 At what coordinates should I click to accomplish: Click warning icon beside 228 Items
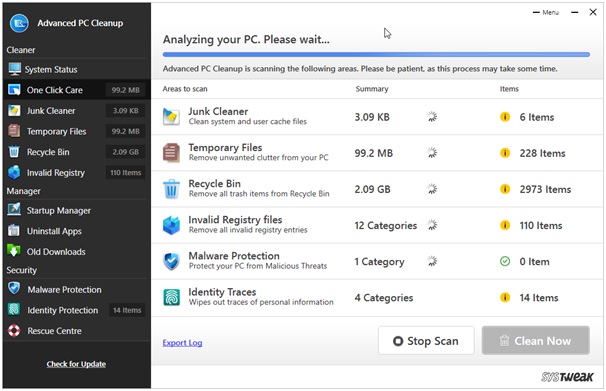coord(505,153)
